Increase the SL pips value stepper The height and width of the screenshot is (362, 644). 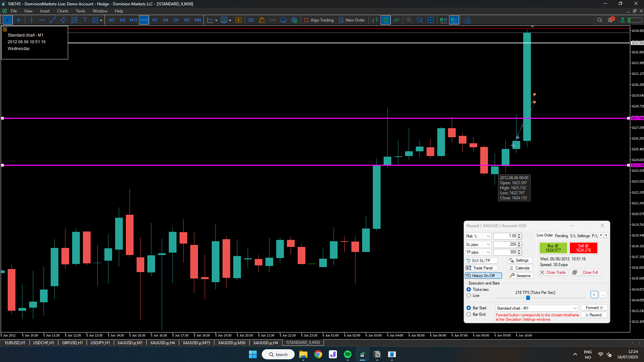click(x=519, y=243)
